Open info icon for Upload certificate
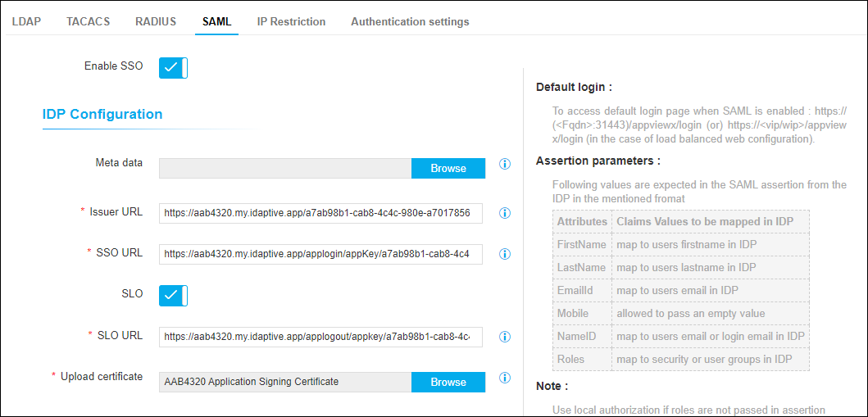868x417 pixels. pyautogui.click(x=504, y=377)
